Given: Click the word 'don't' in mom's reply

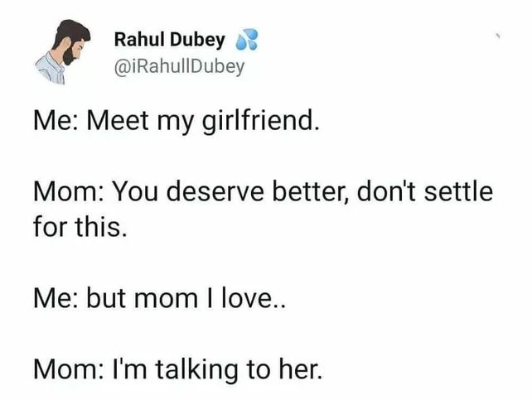Looking at the screenshot, I should (x=386, y=192).
